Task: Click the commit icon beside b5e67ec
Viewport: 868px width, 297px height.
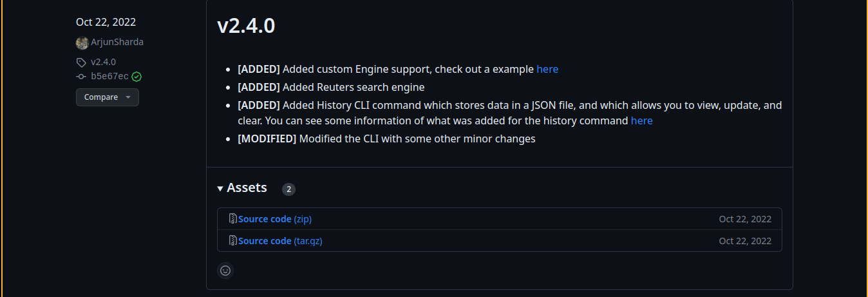Action: [81, 77]
